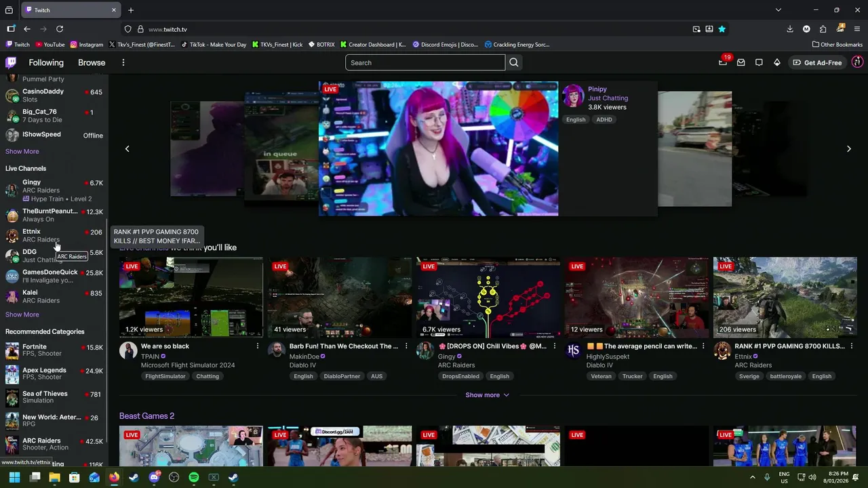Click TPAIN streamer avatar under first card
The image size is (868, 488).
[128, 350]
